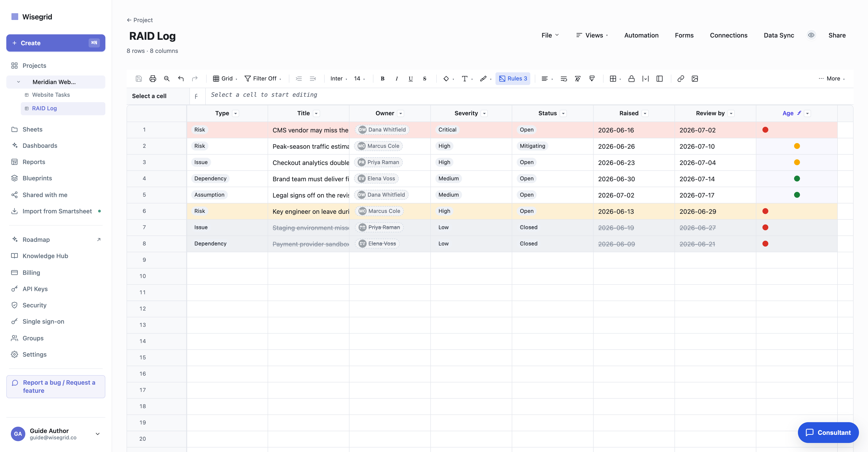
Task: Open the Severity column header dropdown
Action: coord(484,113)
